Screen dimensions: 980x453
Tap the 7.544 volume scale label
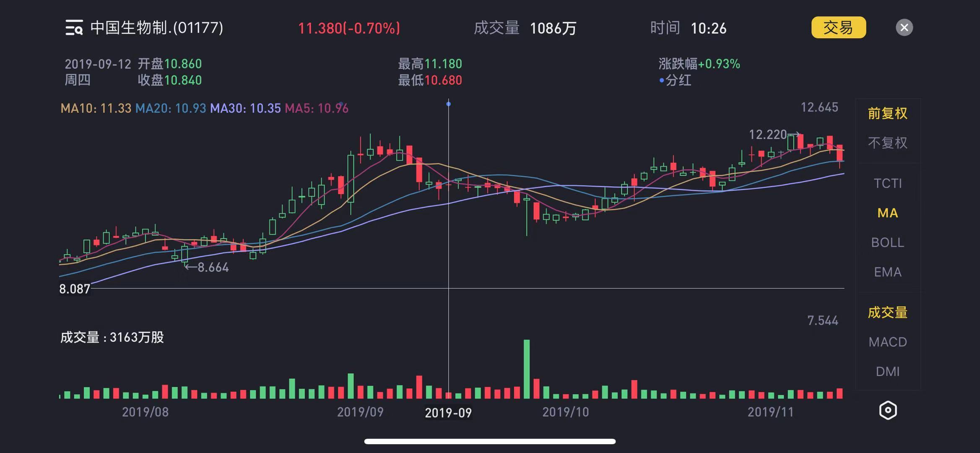823,321
